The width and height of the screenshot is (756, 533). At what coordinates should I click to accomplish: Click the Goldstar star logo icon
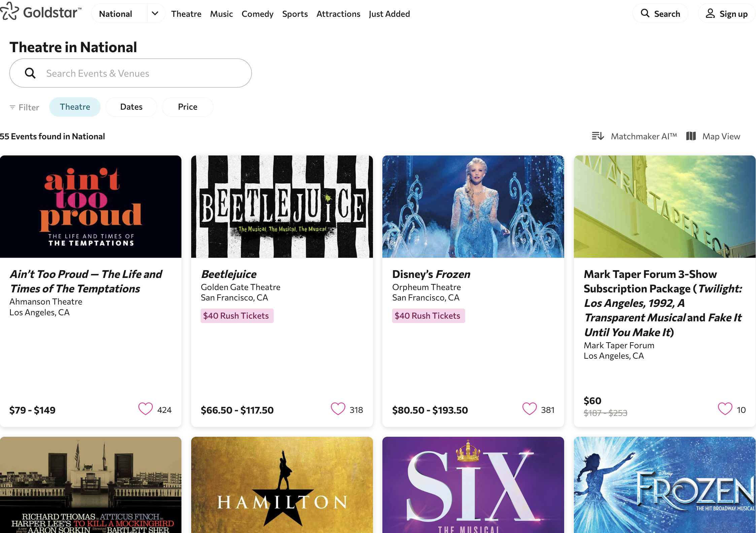10,13
